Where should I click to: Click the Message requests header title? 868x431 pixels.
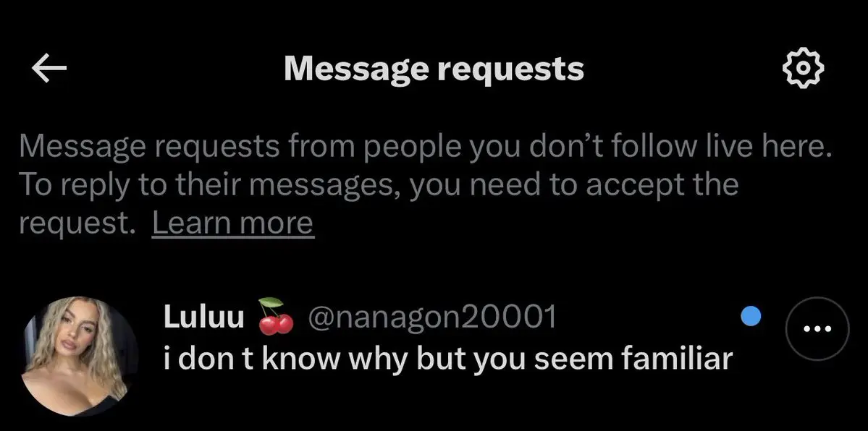coord(434,69)
